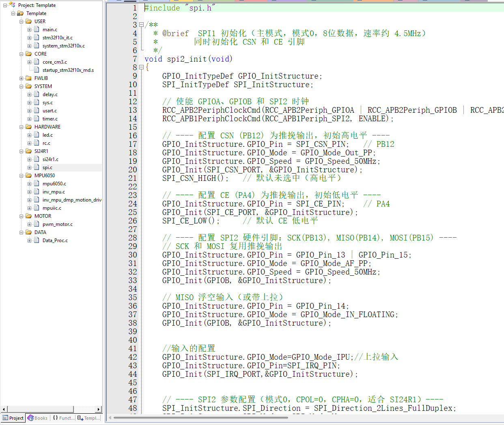Screen dimensions: 504x425
Task: Collapse the Project: Template root node
Action: coord(5,5)
